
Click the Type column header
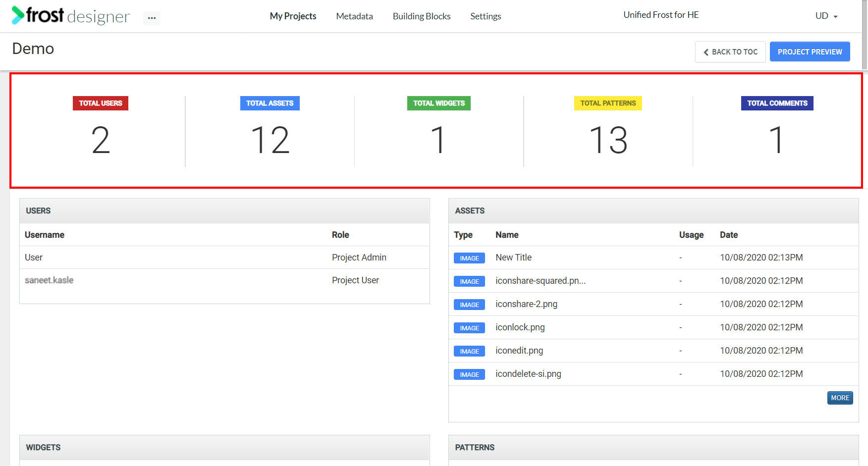click(463, 235)
